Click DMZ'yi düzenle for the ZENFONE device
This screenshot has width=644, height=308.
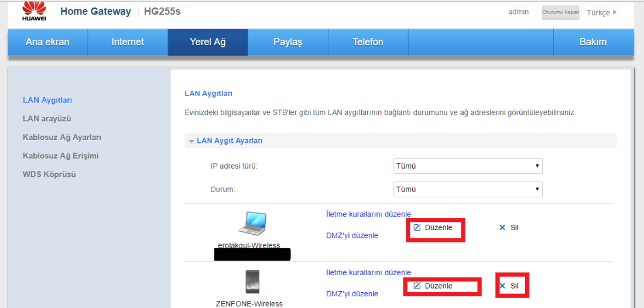[x=352, y=294]
